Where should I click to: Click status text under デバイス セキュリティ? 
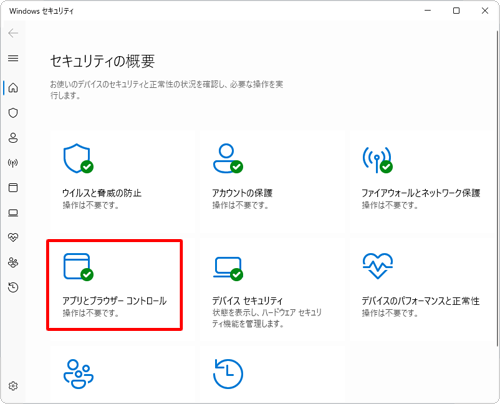click(x=267, y=318)
